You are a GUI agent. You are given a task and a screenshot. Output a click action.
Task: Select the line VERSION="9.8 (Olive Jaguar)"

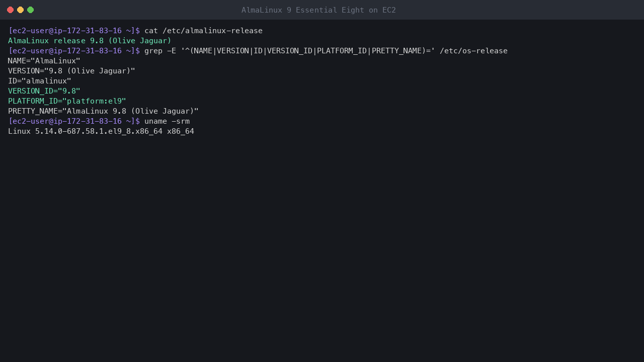71,71
